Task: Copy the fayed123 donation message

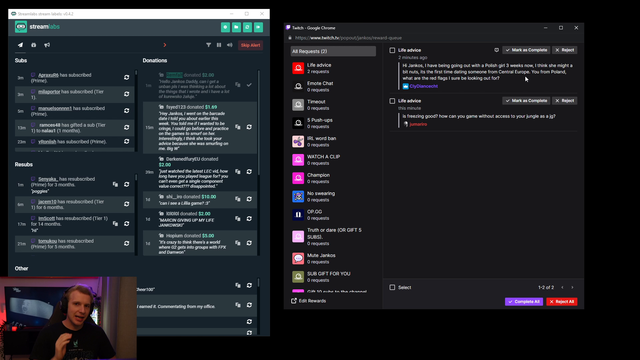Action: click(238, 127)
